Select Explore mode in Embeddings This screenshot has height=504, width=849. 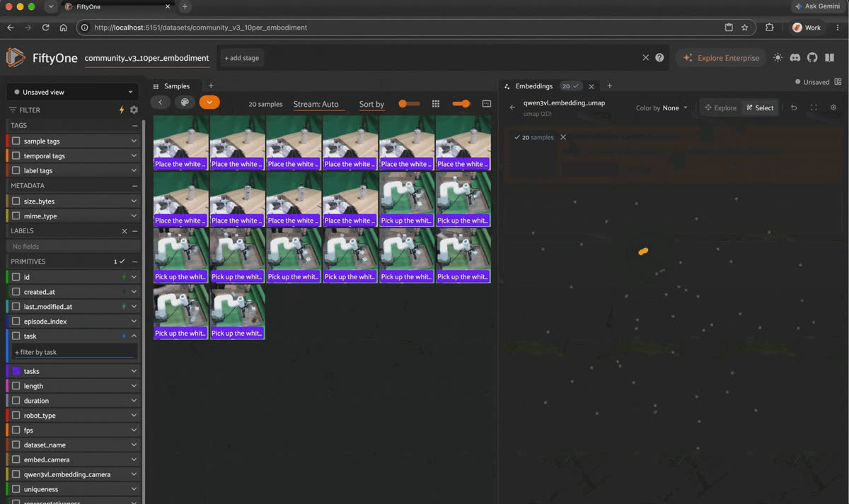720,108
